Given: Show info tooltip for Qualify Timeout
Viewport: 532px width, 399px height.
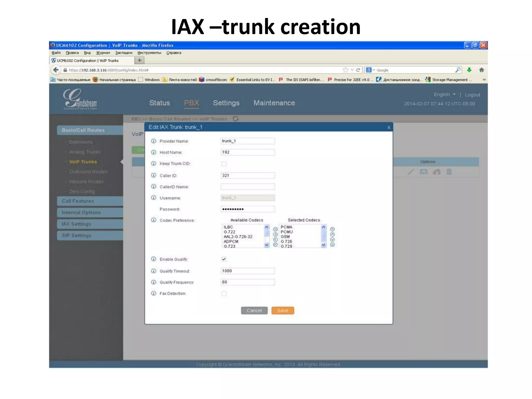Looking at the screenshot, I should [x=154, y=271].
